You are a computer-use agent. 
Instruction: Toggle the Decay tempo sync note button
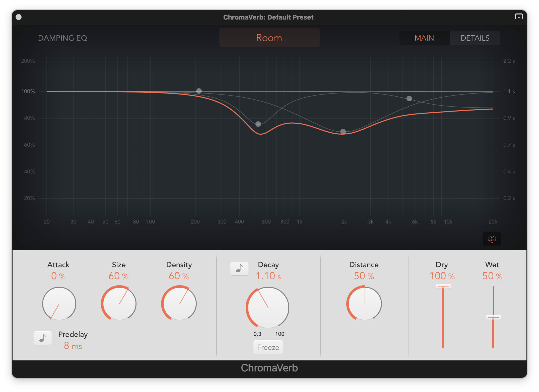point(239,268)
